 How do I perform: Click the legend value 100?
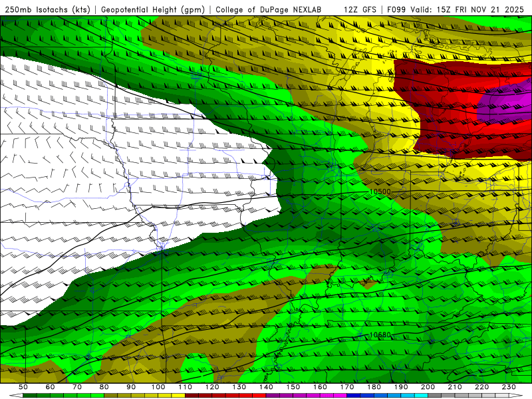click(x=158, y=387)
